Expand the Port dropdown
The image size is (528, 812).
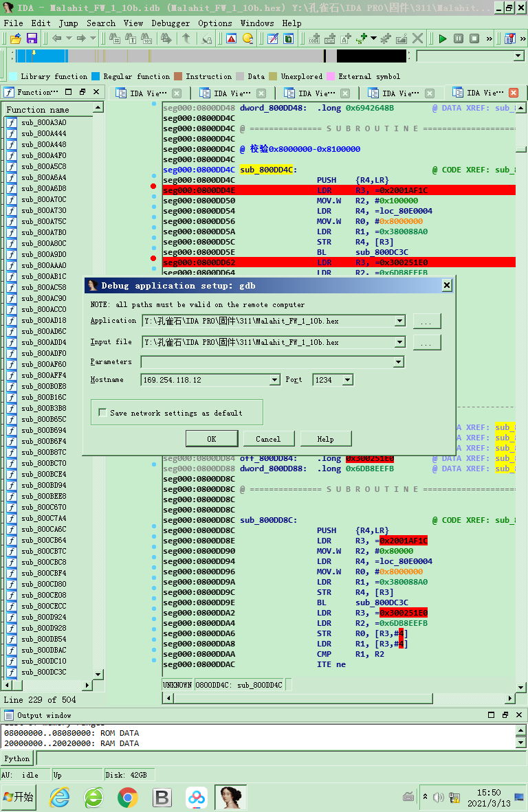pyautogui.click(x=348, y=380)
